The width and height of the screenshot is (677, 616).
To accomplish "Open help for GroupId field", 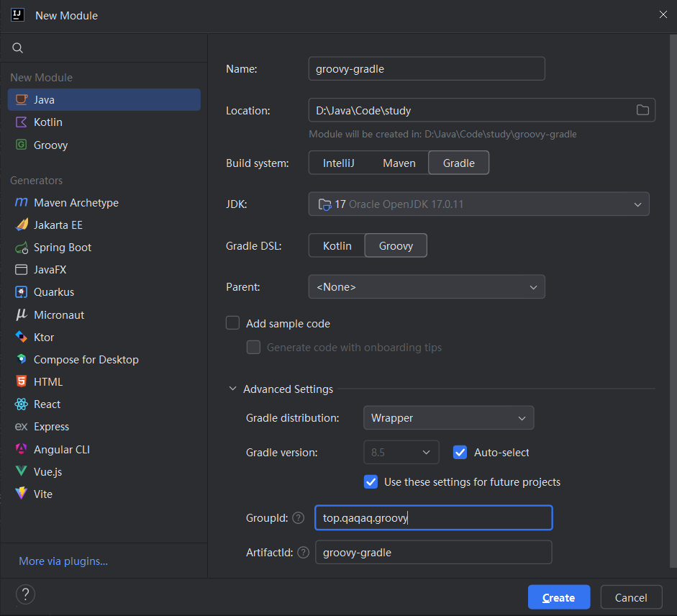I will point(299,518).
